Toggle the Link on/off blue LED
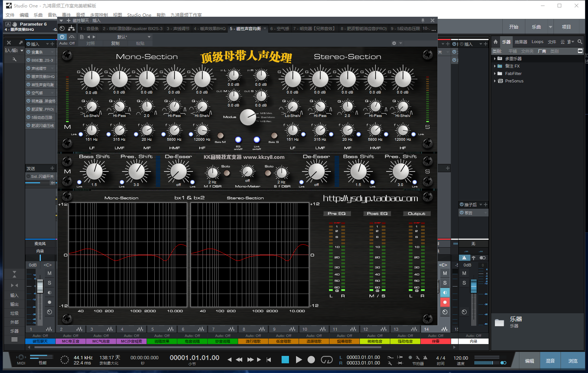588x373 pixels. (x=257, y=140)
